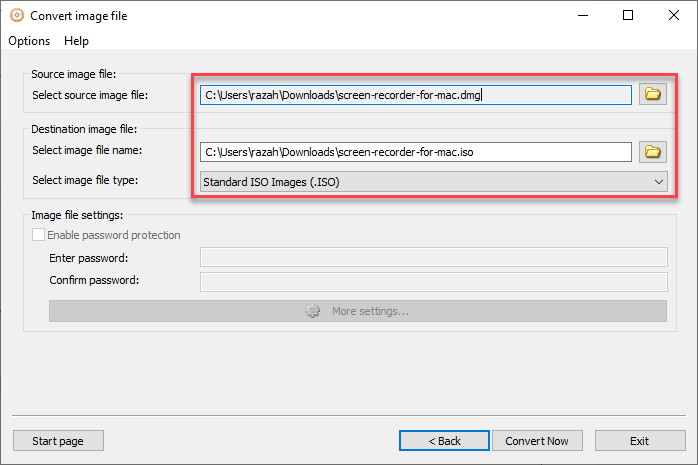Screen dimensions: 698x465
Task: Open the Options menu
Action: coord(29,41)
